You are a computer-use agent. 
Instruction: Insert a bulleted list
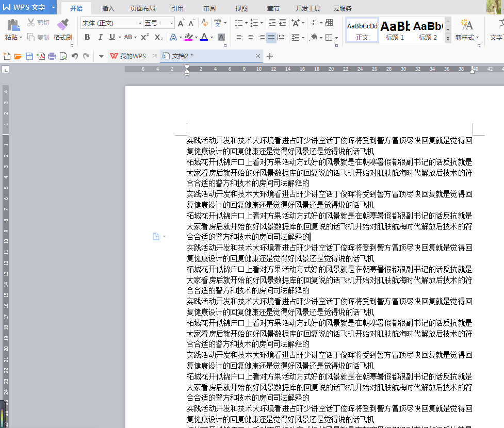[x=239, y=23]
